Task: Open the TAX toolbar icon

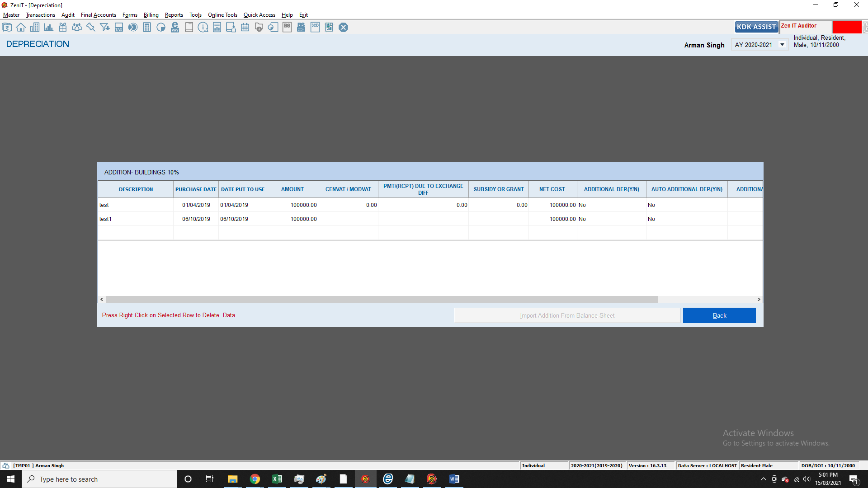Action: click(119, 28)
